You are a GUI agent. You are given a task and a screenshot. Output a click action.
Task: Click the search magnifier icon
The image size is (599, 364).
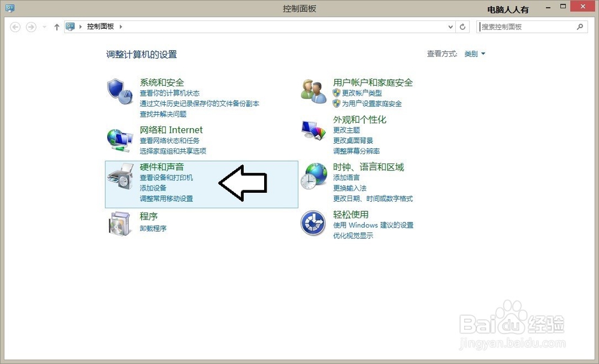click(580, 27)
